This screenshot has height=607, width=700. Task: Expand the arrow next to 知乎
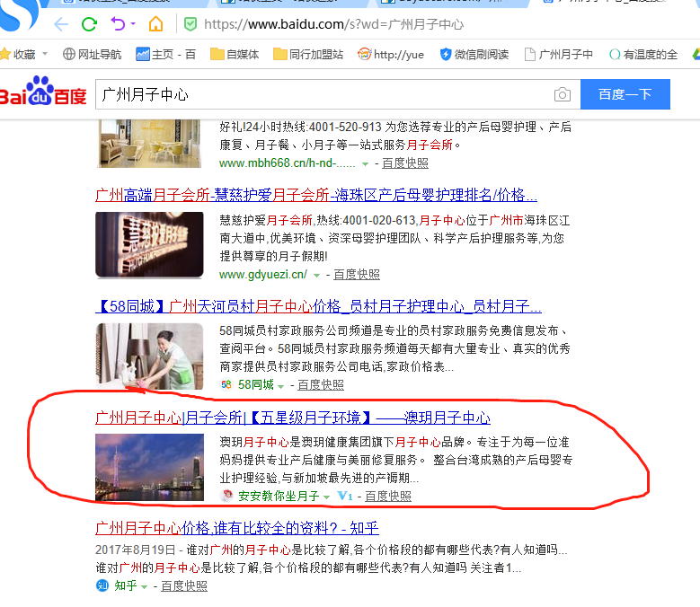click(144, 587)
